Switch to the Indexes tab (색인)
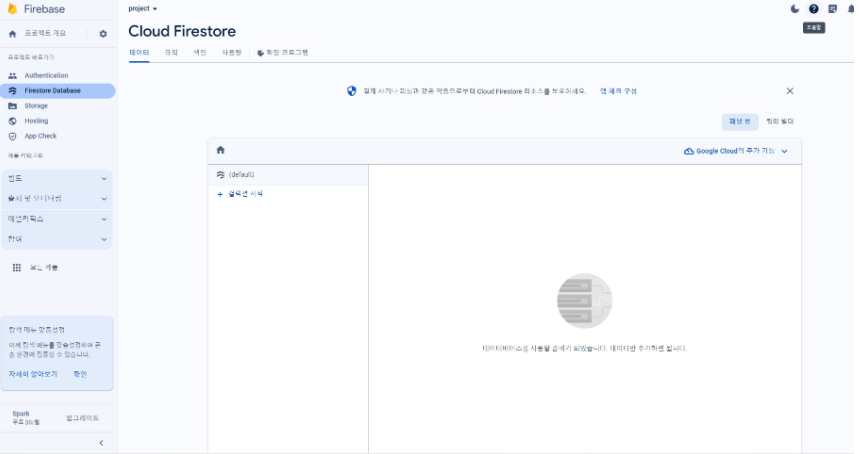859x454 pixels. (x=200, y=53)
